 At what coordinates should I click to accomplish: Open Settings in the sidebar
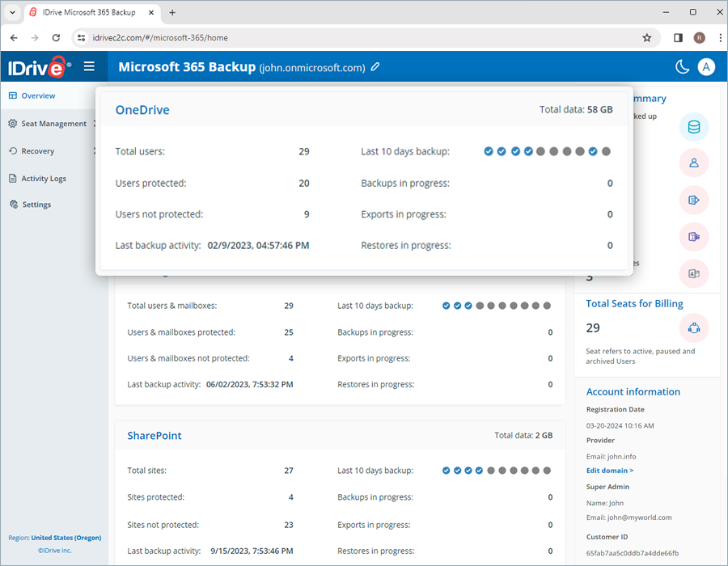coord(36,205)
